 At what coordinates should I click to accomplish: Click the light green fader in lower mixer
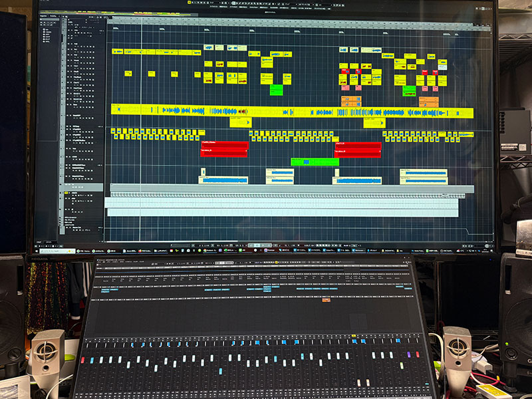click(402, 365)
